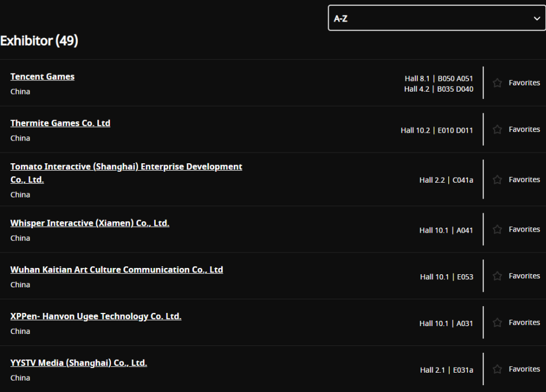Click the Exhibitor (49) heading
The image size is (546, 392).
click(39, 41)
